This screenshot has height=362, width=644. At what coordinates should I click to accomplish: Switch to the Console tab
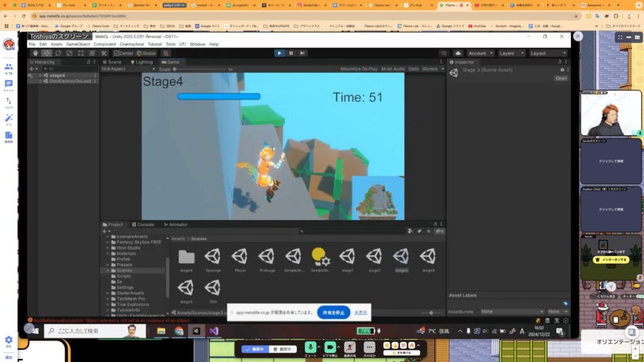[x=143, y=224]
